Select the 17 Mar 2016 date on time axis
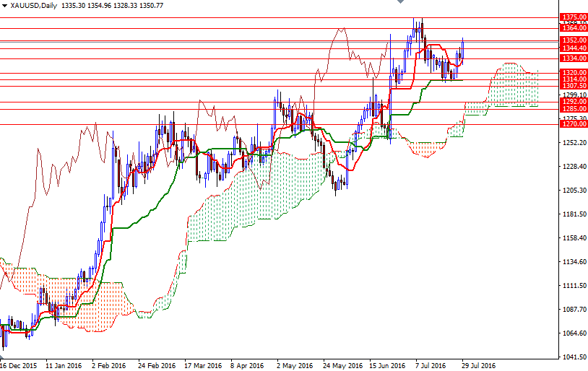This screenshot has height=371, width=588. pos(202,365)
